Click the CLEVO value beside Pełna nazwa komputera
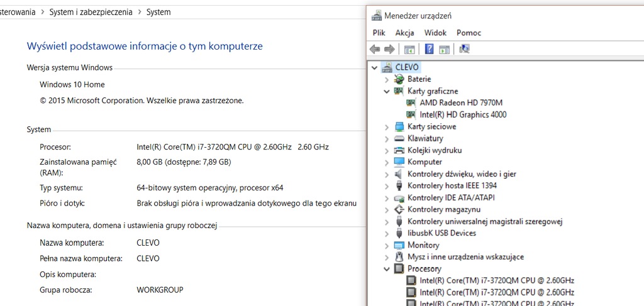Viewport: 644px width, 306px height. (x=148, y=258)
